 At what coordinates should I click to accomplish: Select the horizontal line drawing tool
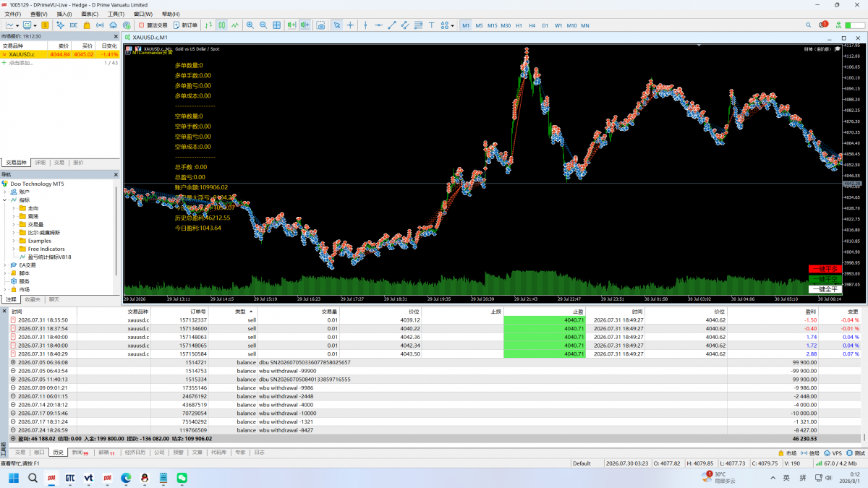[x=378, y=25]
